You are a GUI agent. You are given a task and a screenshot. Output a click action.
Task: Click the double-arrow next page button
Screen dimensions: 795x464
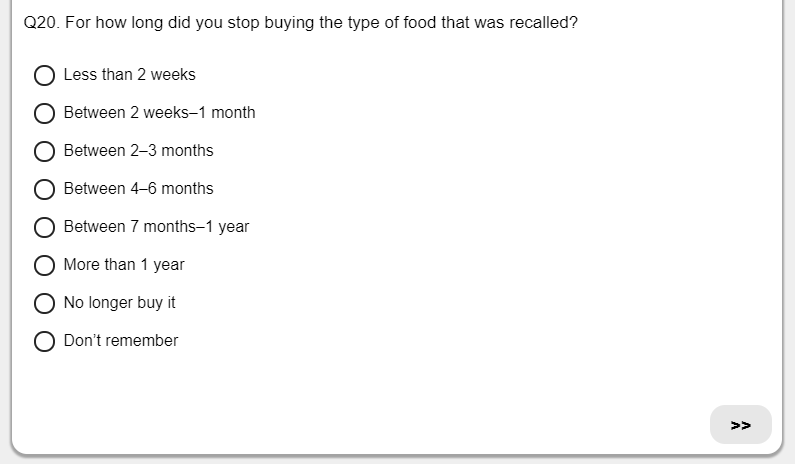[x=740, y=425]
